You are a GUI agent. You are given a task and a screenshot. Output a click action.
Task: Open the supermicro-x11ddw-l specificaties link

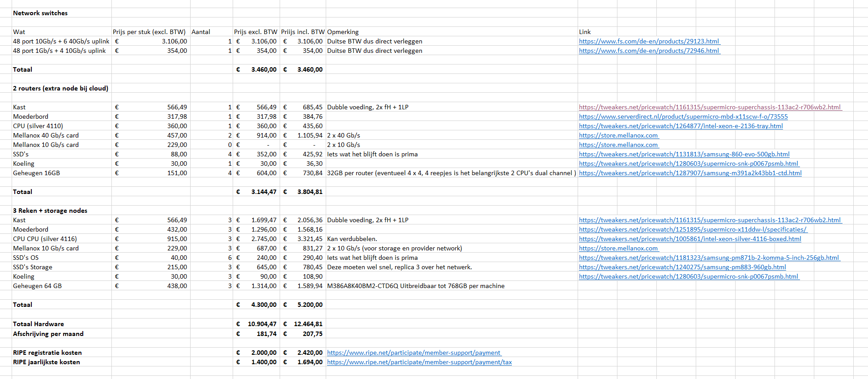pyautogui.click(x=693, y=229)
